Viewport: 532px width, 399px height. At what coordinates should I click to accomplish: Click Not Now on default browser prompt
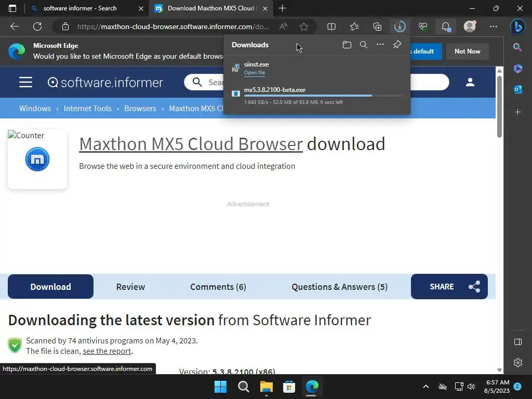pos(467,51)
